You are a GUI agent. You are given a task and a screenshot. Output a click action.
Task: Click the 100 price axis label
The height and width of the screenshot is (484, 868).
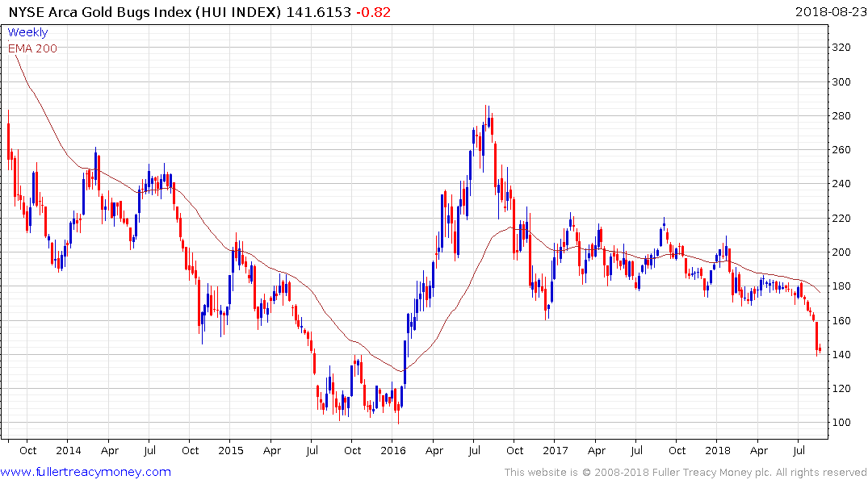coord(841,423)
